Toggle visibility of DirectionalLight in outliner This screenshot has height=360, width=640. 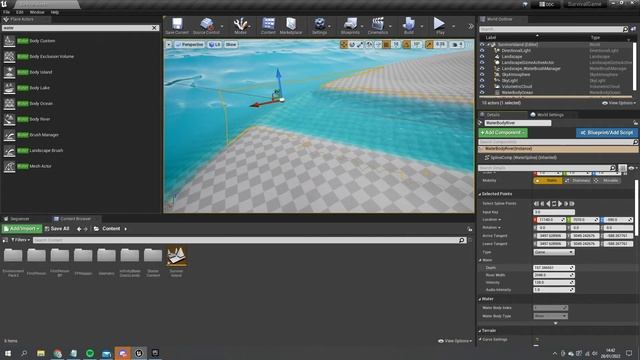[x=482, y=51]
